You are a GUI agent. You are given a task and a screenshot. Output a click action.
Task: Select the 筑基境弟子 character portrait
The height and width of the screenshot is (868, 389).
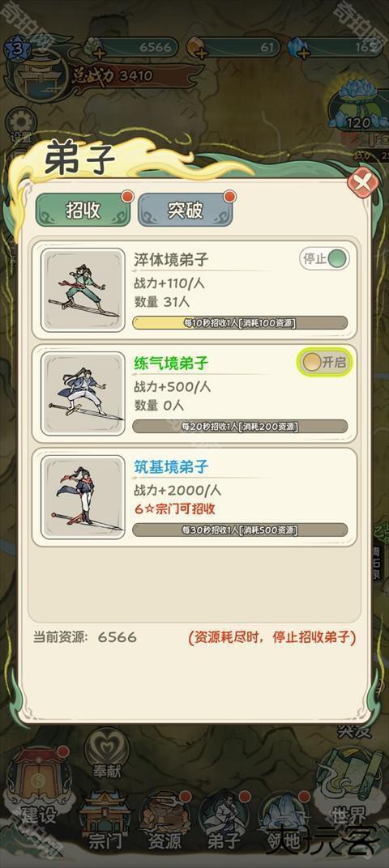[x=83, y=497]
